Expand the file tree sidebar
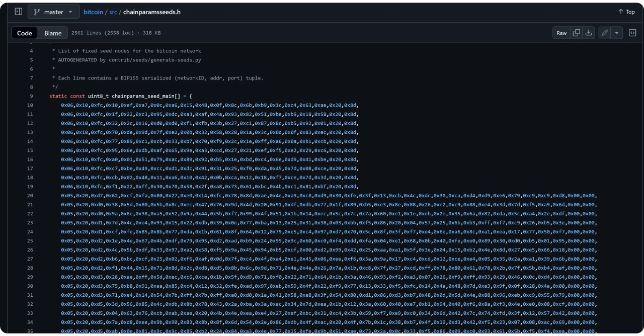The width and height of the screenshot is (644, 336). click(18, 12)
